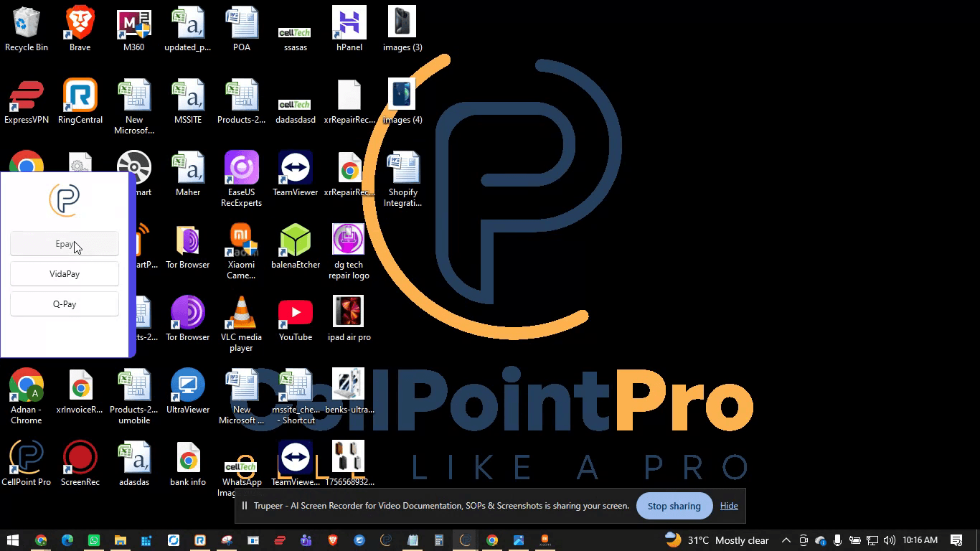Open network settings from the tray
980x551 pixels.
872,540
